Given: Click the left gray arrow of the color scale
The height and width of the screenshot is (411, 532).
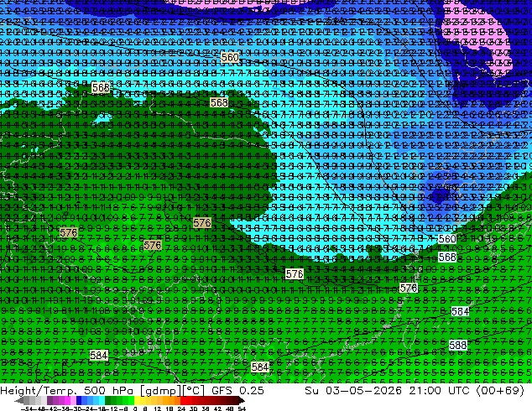Looking at the screenshot, I should 18,401.
